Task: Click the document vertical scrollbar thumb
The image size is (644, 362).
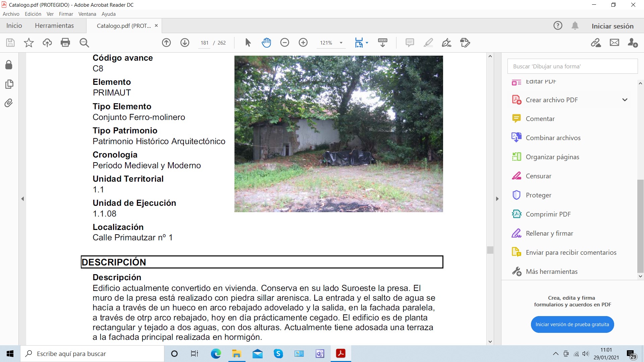Action: pos(490,250)
